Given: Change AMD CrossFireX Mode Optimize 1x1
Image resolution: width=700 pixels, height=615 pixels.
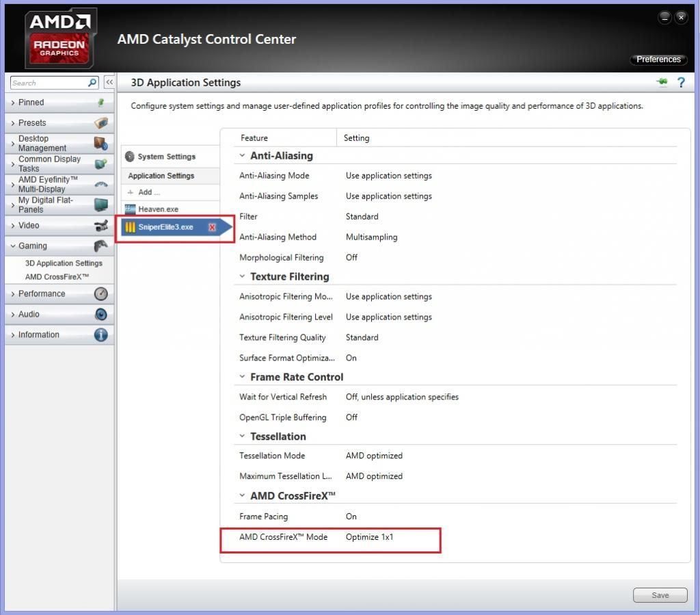Looking at the screenshot, I should click(369, 537).
